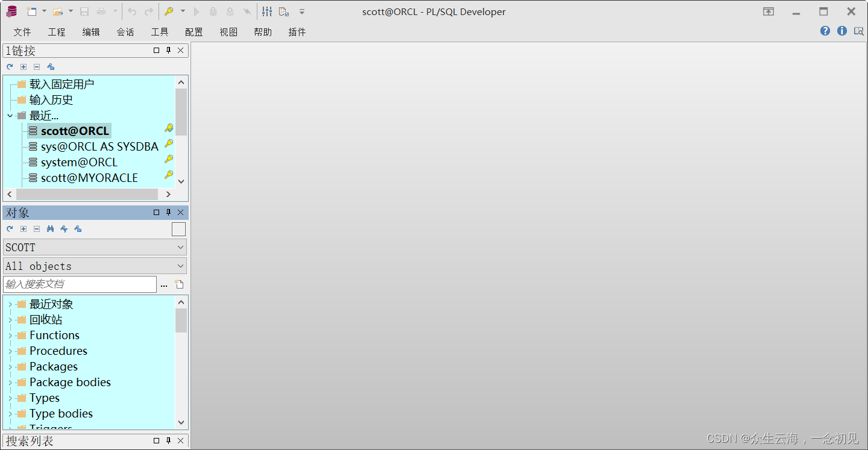This screenshot has width=868, height=450.
Task: Click the New file toolbar icon
Action: 31,11
